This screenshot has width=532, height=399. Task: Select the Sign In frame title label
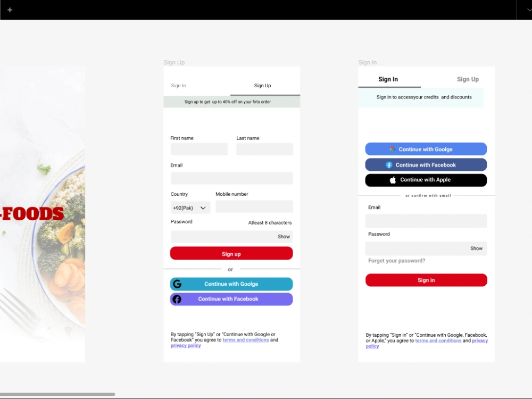[368, 62]
